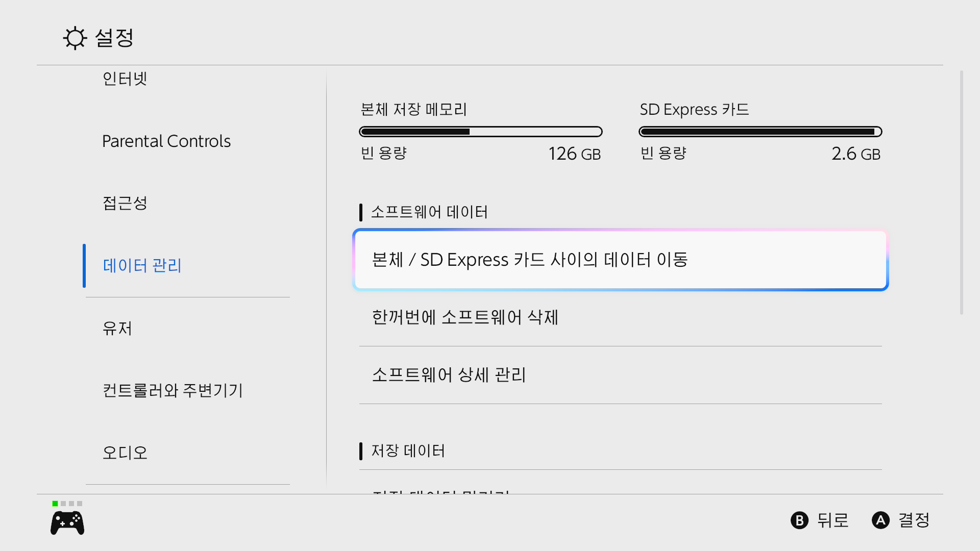
Task: Click the 뒤로 back label
Action: pyautogui.click(x=832, y=520)
